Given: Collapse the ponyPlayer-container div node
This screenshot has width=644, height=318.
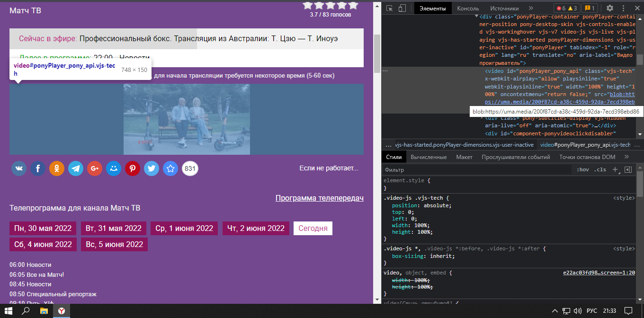Looking at the screenshot, I should pyautogui.click(x=476, y=17).
